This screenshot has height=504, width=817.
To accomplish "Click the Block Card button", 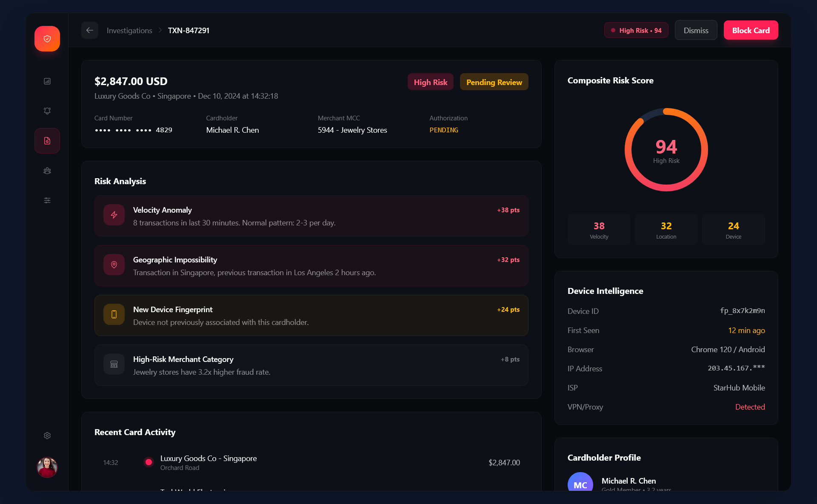I will coord(751,30).
